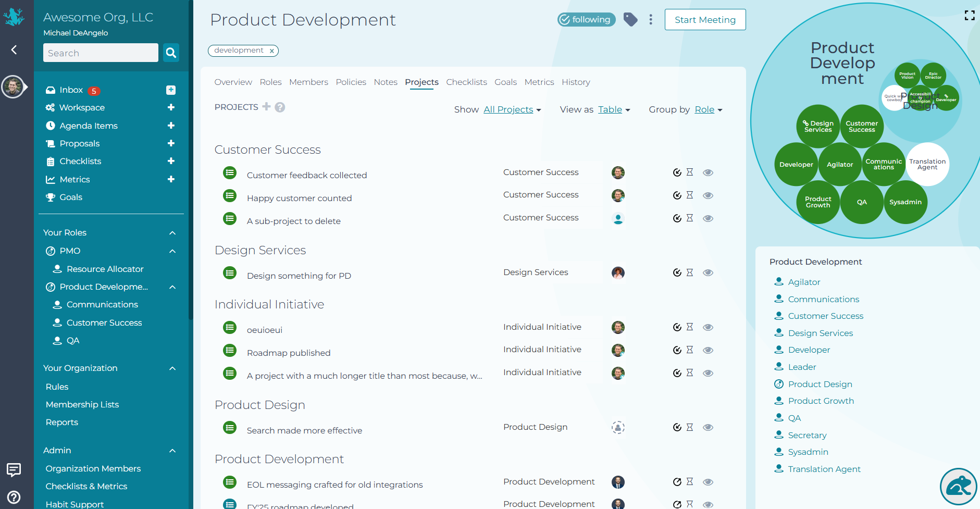Switch to the Roles tab
The width and height of the screenshot is (980, 509).
click(x=270, y=82)
